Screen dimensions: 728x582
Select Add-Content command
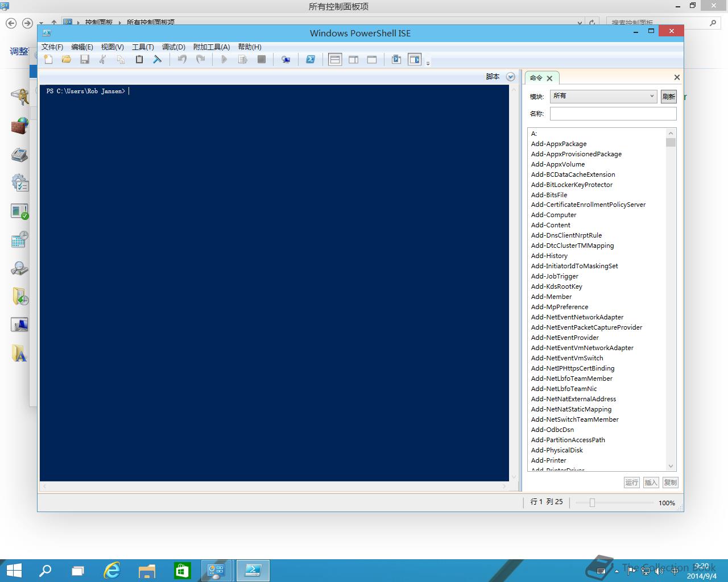coord(551,225)
